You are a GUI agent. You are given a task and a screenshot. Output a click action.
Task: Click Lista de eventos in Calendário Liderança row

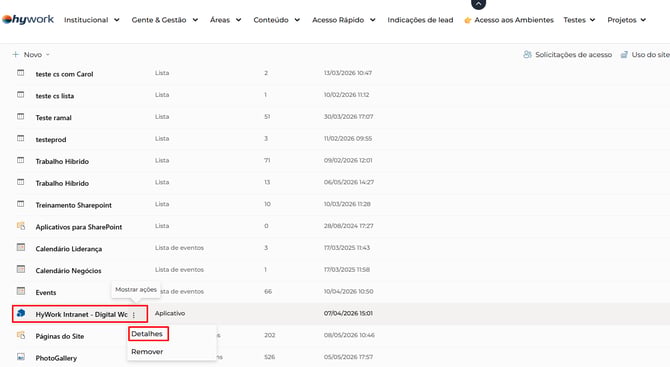coord(179,247)
